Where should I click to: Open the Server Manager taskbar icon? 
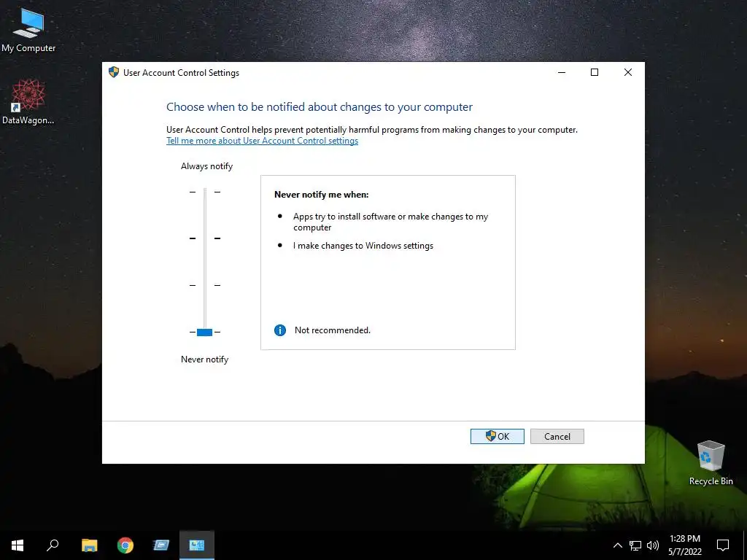tap(161, 545)
